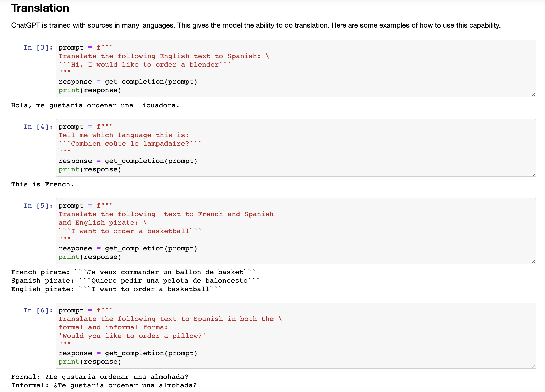Click the resize handle of cell In [3]
This screenshot has height=392, width=545.
tap(533, 95)
